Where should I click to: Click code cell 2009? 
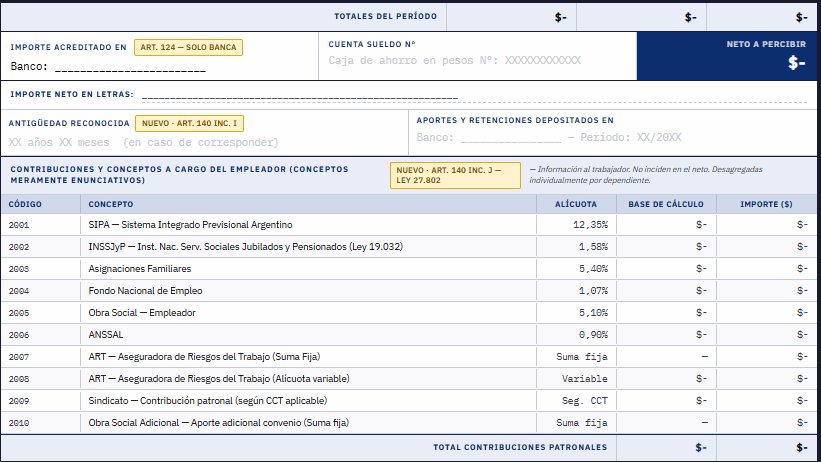19,401
